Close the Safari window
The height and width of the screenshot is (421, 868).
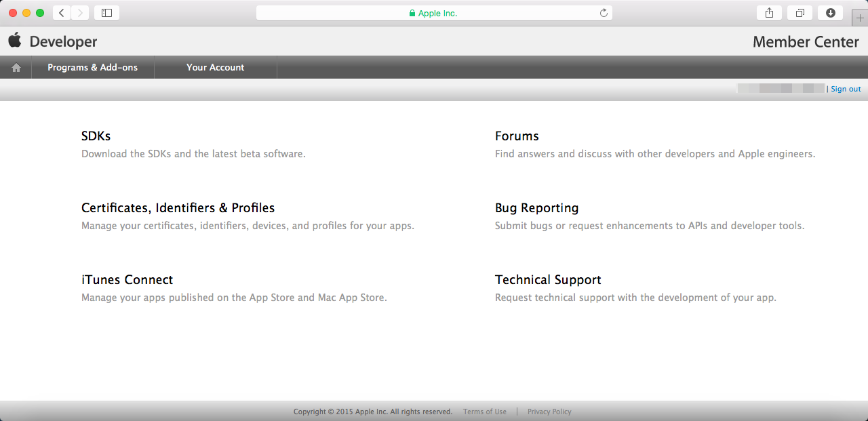[x=13, y=13]
